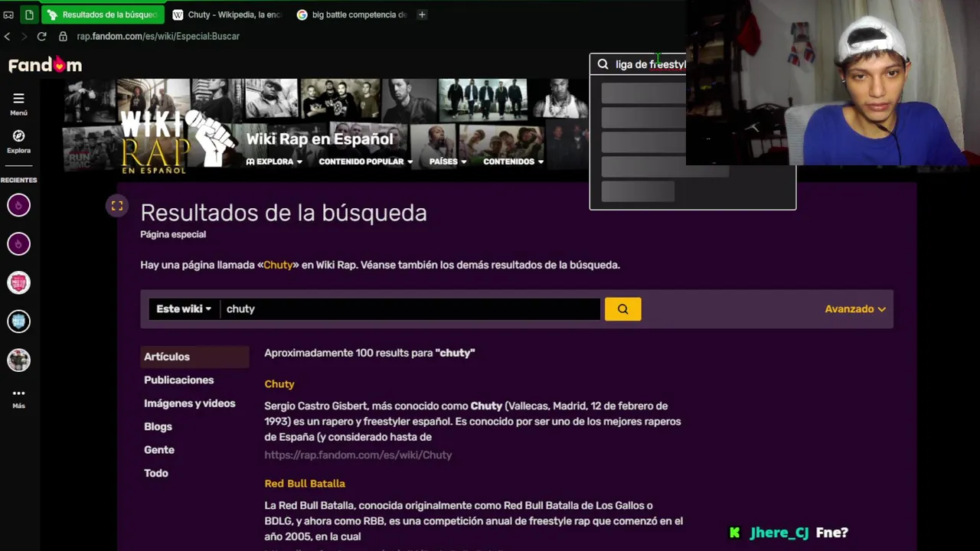980x551 pixels.
Task: Open the Más ellipsis in sidebar
Action: click(18, 393)
